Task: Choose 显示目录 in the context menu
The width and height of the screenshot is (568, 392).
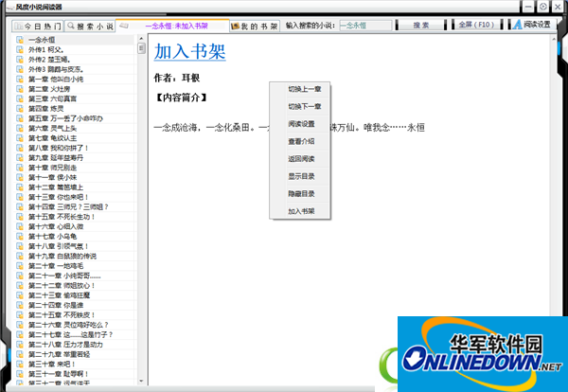Action: pyautogui.click(x=300, y=176)
